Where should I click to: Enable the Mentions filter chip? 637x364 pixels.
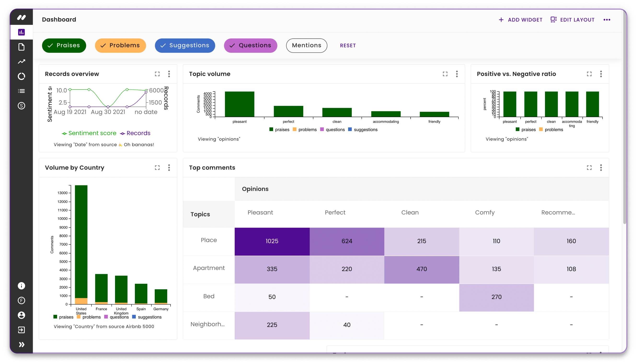306,45
